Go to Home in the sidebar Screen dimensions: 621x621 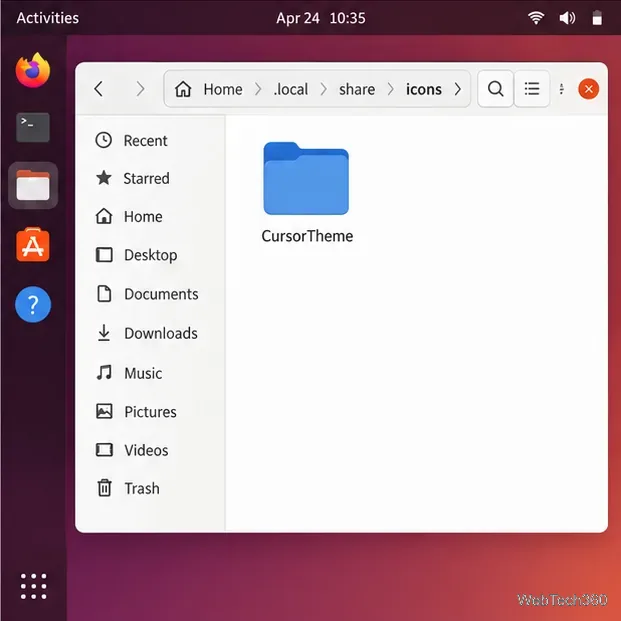129,216
